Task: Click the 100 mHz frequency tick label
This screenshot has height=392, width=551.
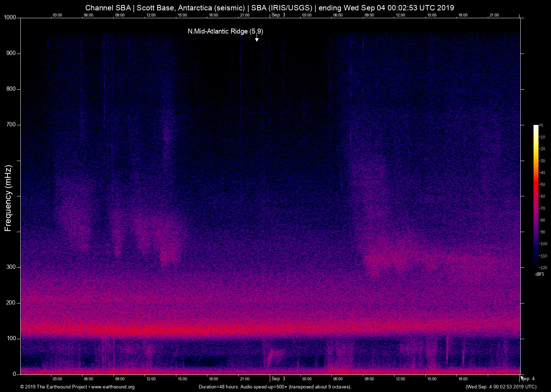Action: click(11, 338)
